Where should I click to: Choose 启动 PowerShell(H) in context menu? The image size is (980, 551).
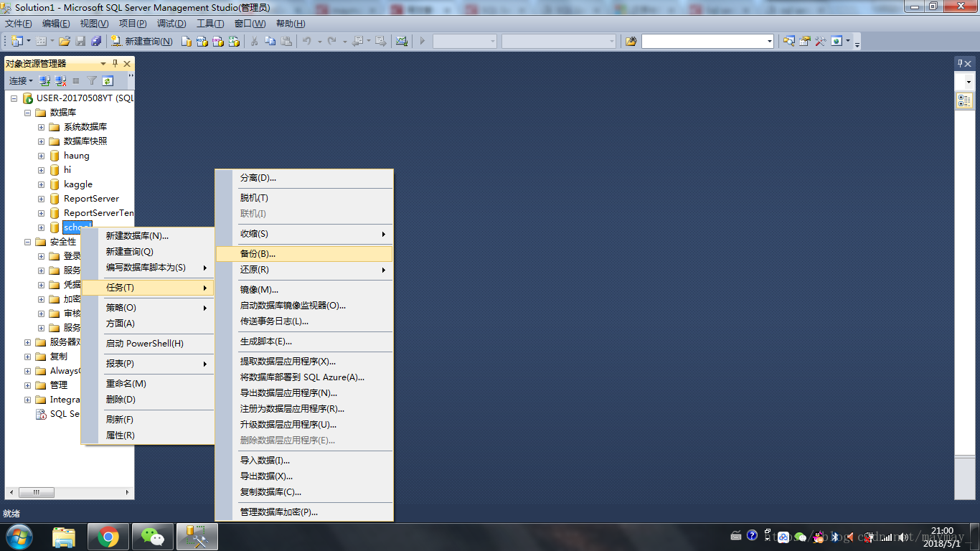pyautogui.click(x=147, y=344)
